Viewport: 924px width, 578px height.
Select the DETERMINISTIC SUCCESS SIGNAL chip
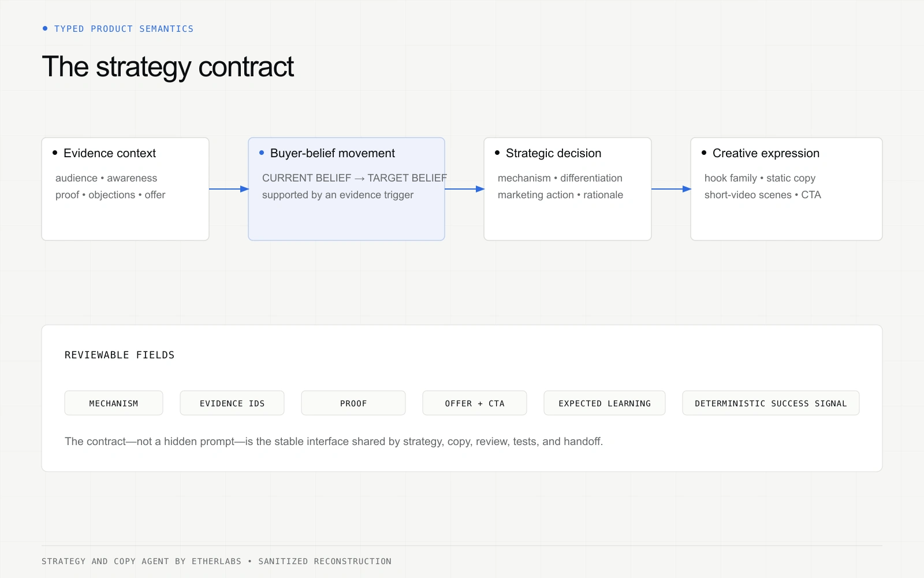[771, 403]
